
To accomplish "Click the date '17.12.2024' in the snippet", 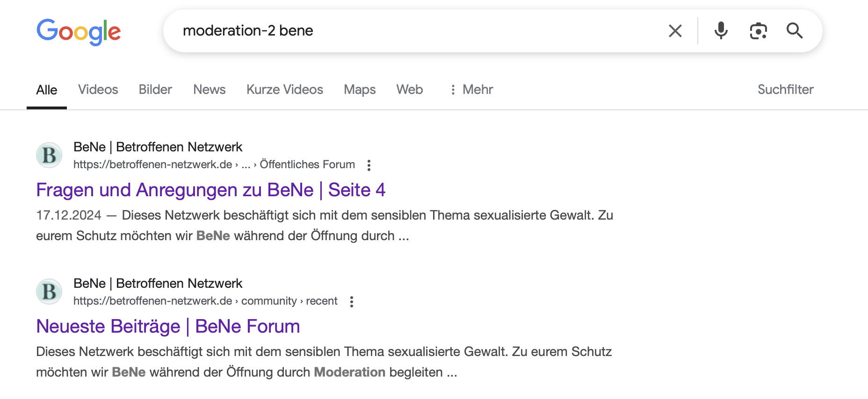I will (x=69, y=215).
